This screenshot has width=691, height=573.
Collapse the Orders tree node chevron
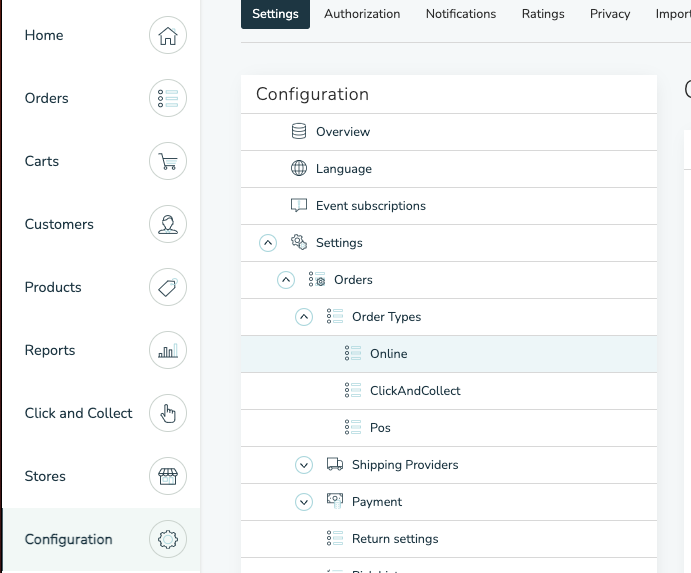pos(286,280)
